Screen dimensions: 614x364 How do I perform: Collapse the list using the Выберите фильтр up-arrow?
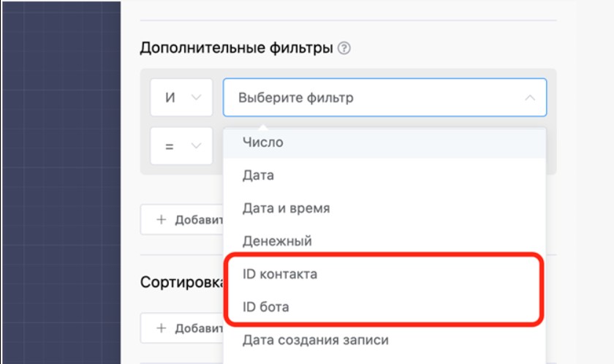tap(530, 98)
